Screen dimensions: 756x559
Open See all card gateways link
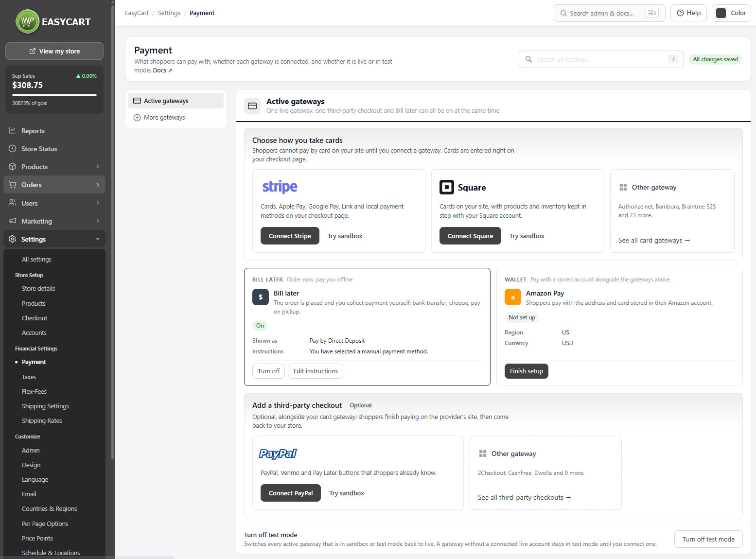(654, 240)
